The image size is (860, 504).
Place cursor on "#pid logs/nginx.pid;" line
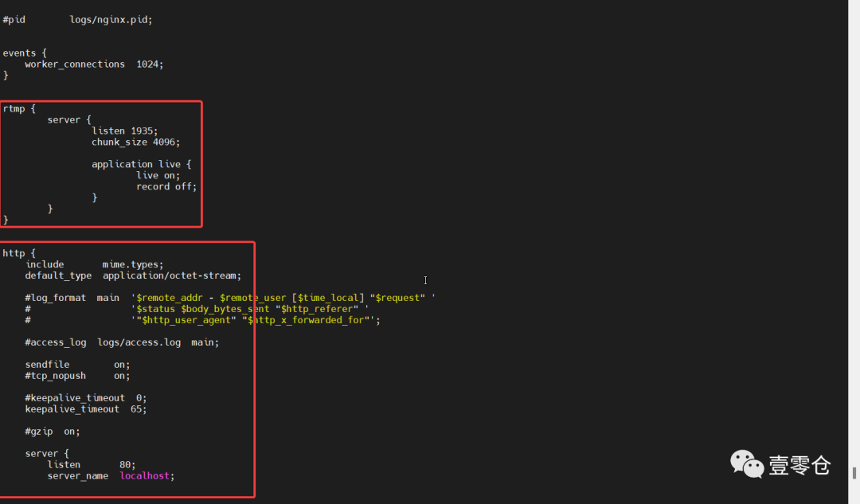76,19
